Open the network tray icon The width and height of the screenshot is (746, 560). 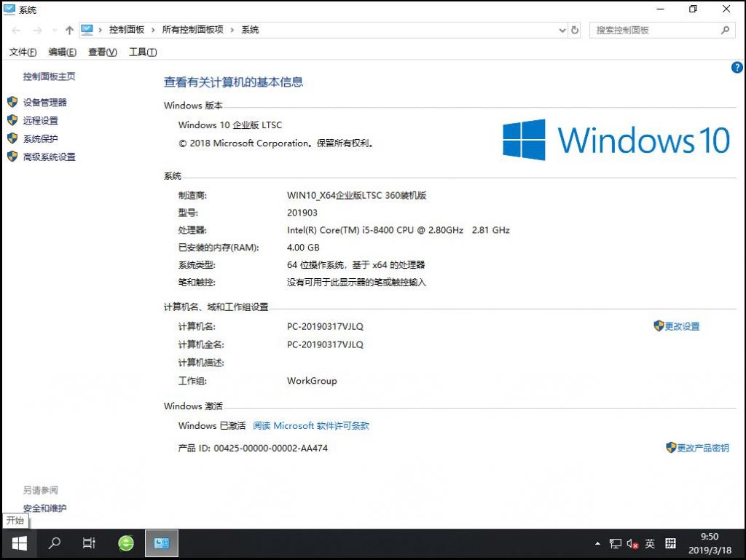point(616,543)
